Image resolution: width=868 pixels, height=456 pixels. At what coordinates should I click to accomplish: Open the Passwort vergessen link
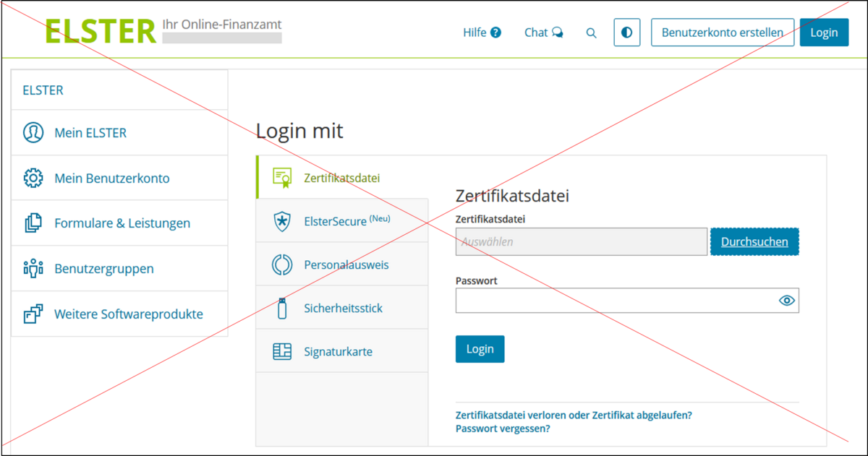[x=502, y=429]
